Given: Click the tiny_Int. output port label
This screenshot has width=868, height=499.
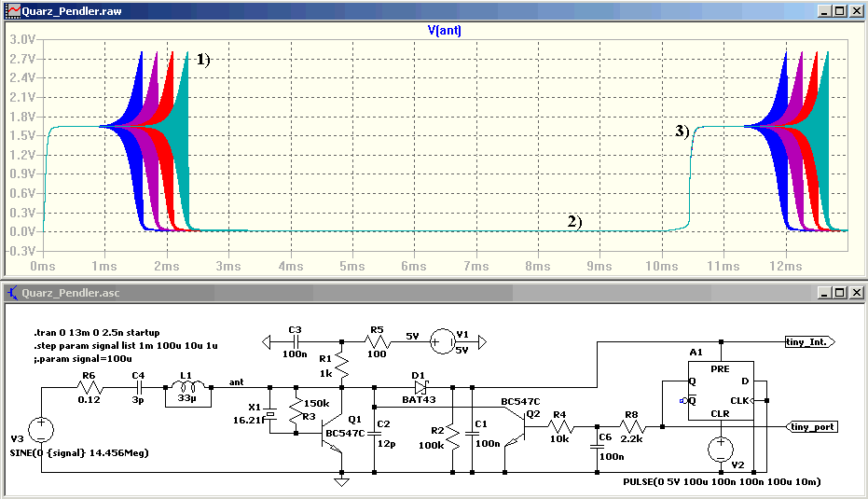Looking at the screenshot, I should coord(809,341).
